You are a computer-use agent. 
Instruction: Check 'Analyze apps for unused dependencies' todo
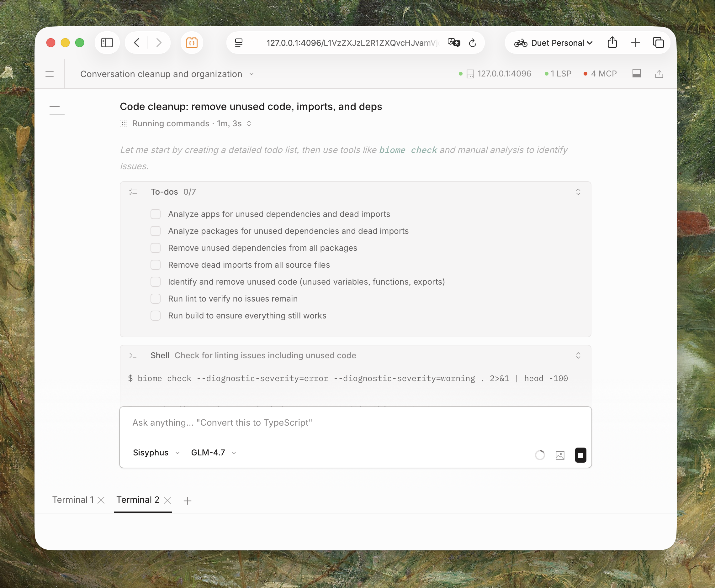click(x=156, y=214)
